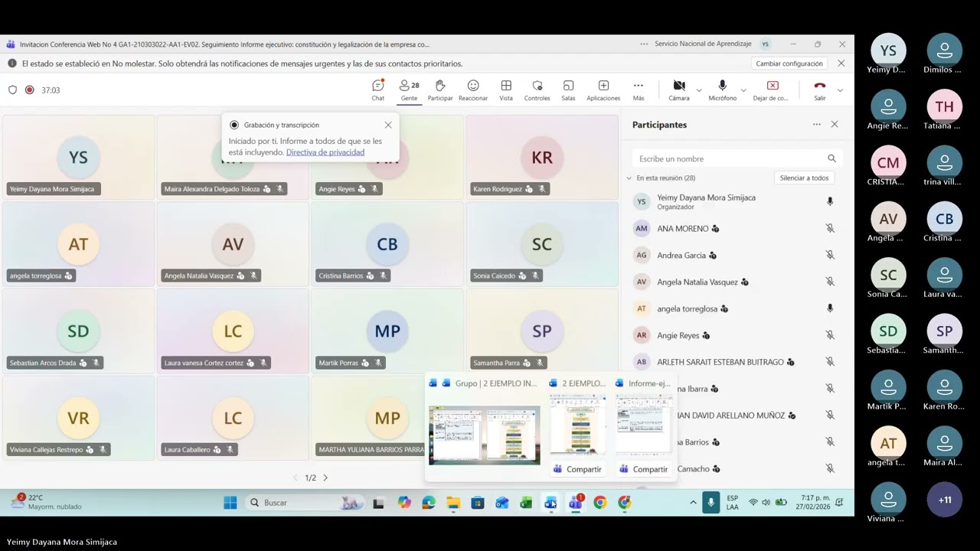
Task: Toggle Angela Natalia Vasquez's mic in list
Action: [x=830, y=282]
